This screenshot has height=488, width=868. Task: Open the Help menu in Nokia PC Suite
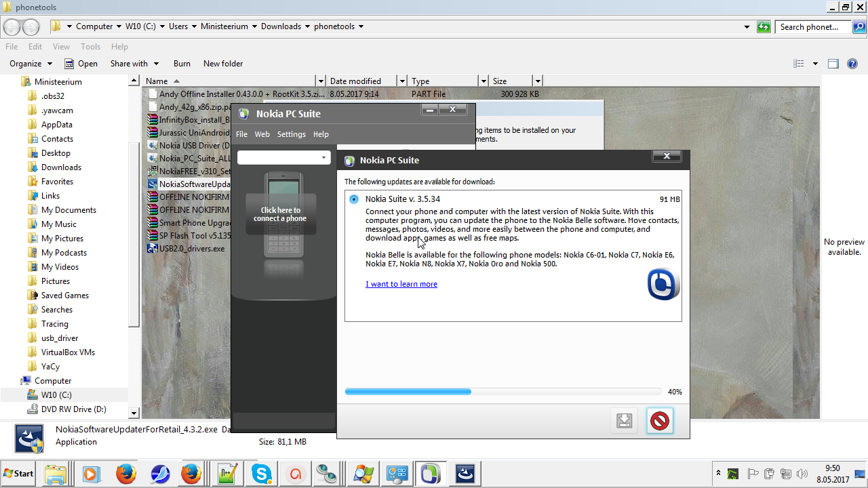click(x=321, y=134)
